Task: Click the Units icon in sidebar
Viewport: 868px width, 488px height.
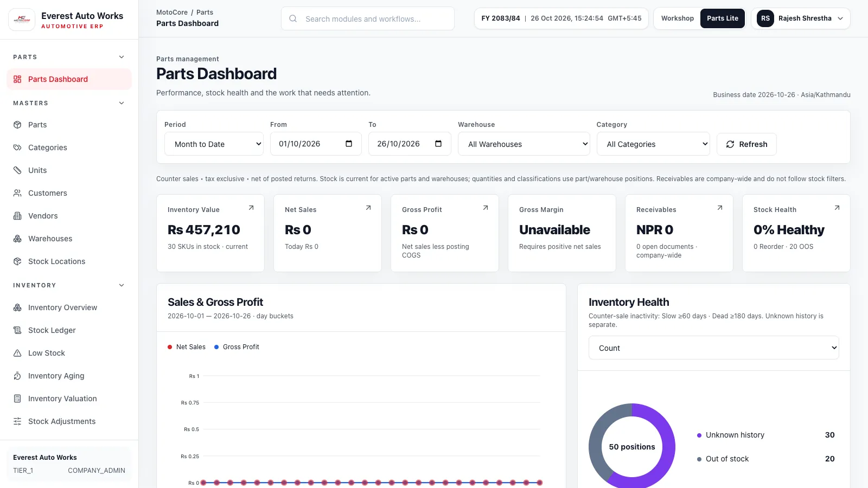Action: [17, 170]
